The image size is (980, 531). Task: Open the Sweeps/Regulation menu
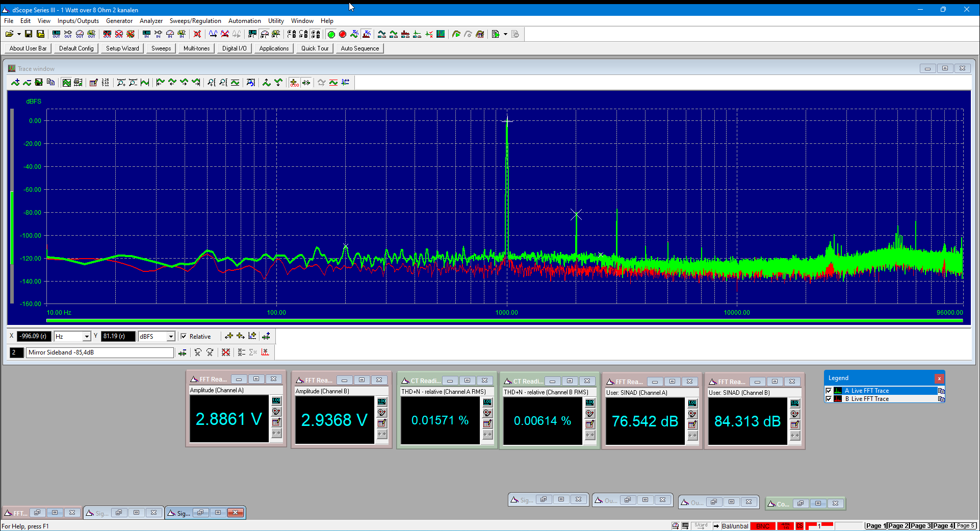pos(195,21)
